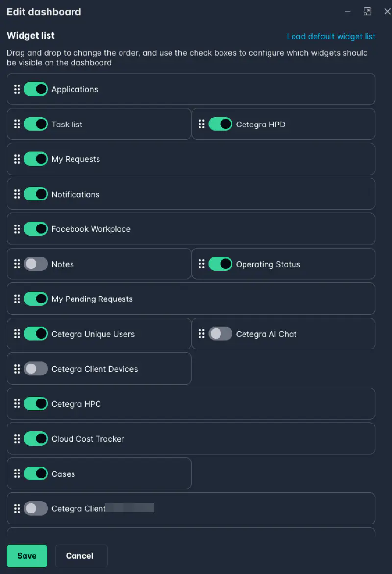Enable the Cetegra AI Chat toggle
This screenshot has height=574, width=392.
coord(220,334)
